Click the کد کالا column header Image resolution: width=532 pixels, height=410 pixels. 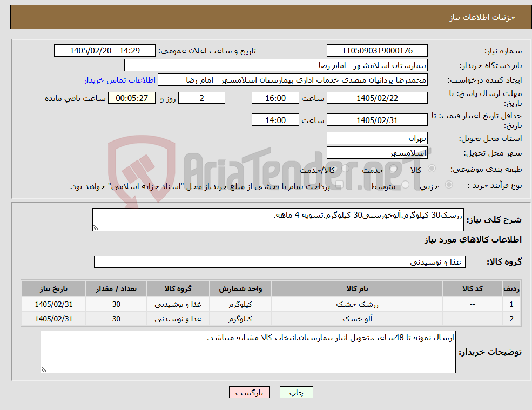tap(472, 288)
